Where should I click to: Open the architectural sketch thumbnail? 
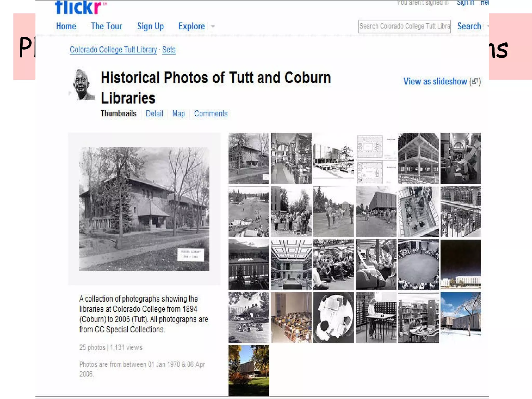[334, 158]
